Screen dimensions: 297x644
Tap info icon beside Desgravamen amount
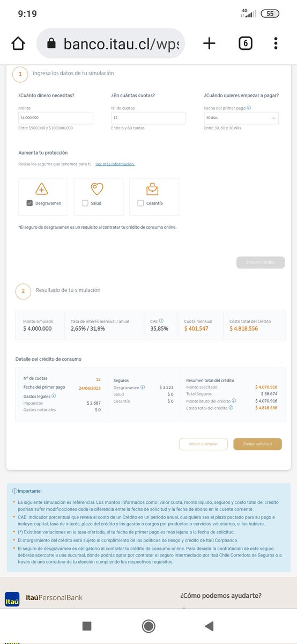point(143,387)
